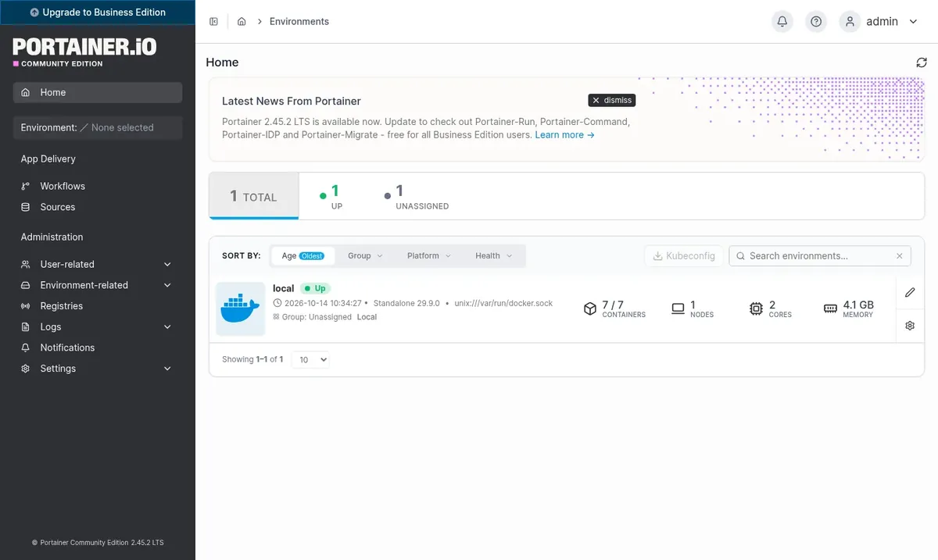Screen dimensions: 938x560
Task: Click the 4.1 GB memory value
Action: 858,305
